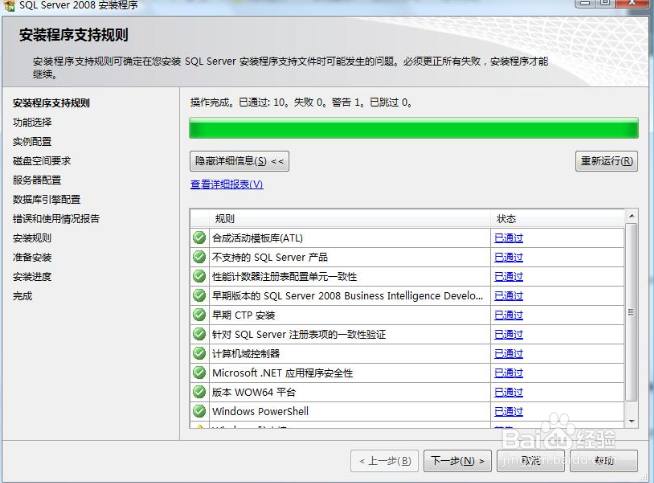
Task: Select the Windows PowerShell rule text
Action: coord(260,411)
